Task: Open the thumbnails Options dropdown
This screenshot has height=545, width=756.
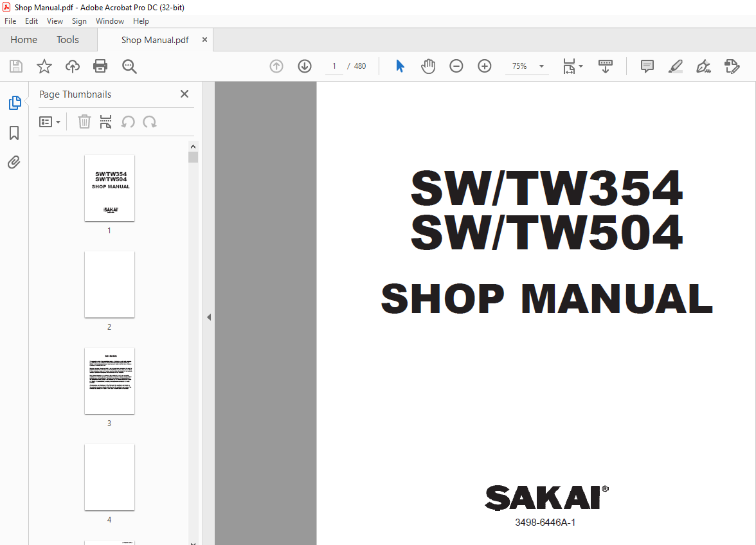Action: coord(50,122)
